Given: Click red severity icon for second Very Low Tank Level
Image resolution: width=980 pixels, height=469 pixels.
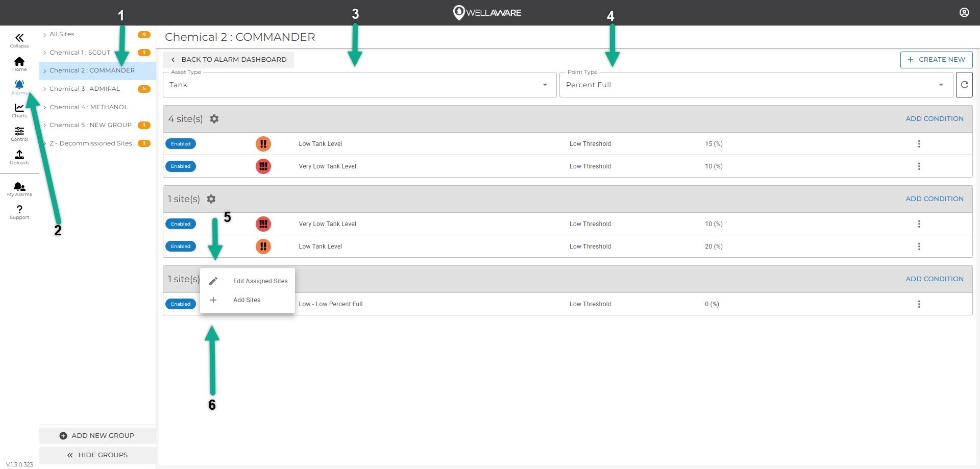Looking at the screenshot, I should point(263,224).
